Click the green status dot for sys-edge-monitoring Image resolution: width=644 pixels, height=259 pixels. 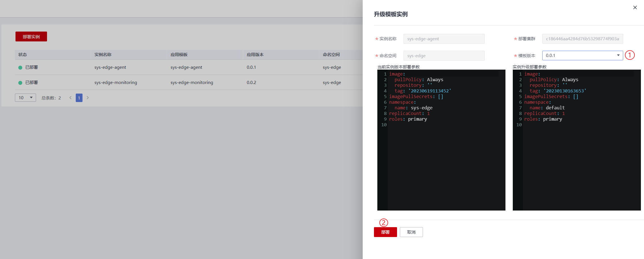pos(20,83)
